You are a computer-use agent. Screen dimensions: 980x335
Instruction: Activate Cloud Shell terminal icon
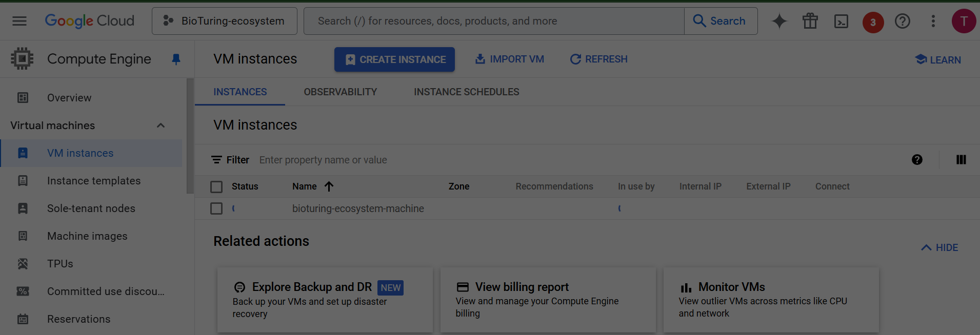point(841,21)
